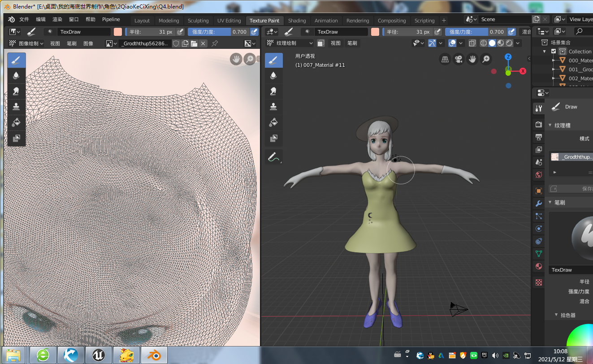Toggle radius pressure sensitivity in 3D viewport header
Viewport: 593px width, 364px height.
[x=437, y=32]
